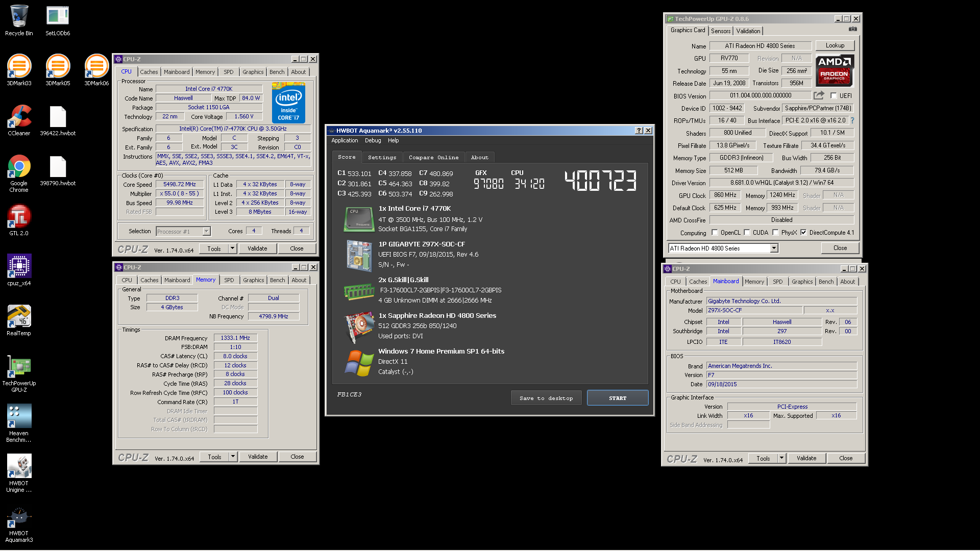Click Validate in the top CPU-Z window
The image size is (980, 551).
click(x=257, y=248)
